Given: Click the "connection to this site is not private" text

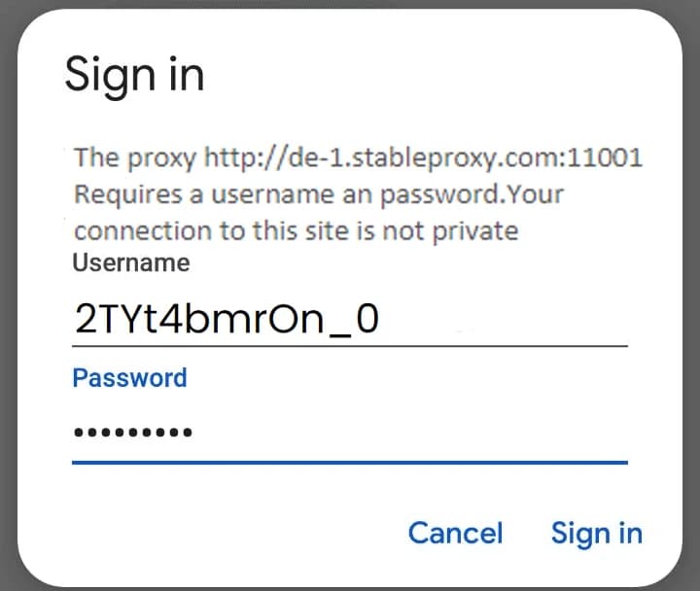Looking at the screenshot, I should pyautogui.click(x=297, y=231).
